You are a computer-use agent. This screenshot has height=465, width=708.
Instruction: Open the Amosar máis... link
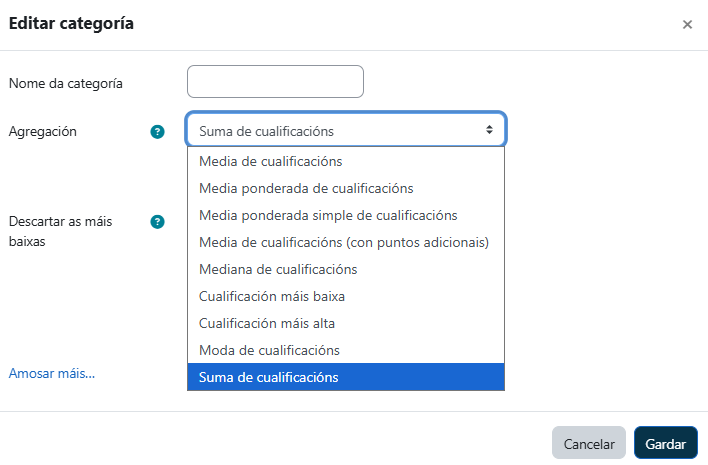click(x=52, y=373)
